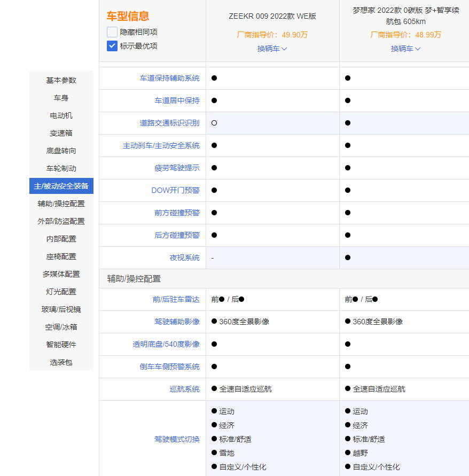Viewport: 469px width, 476px height.
Task: Navigate to 座椅配置 section
Action: (61, 256)
